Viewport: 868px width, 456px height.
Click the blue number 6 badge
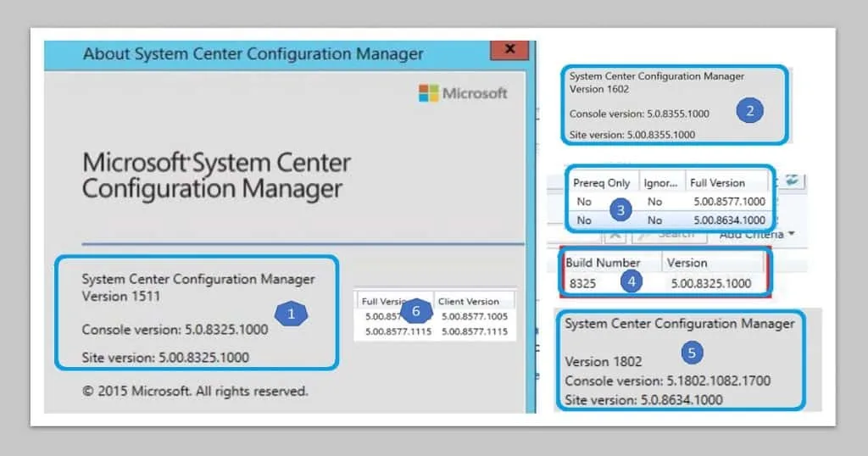click(415, 311)
